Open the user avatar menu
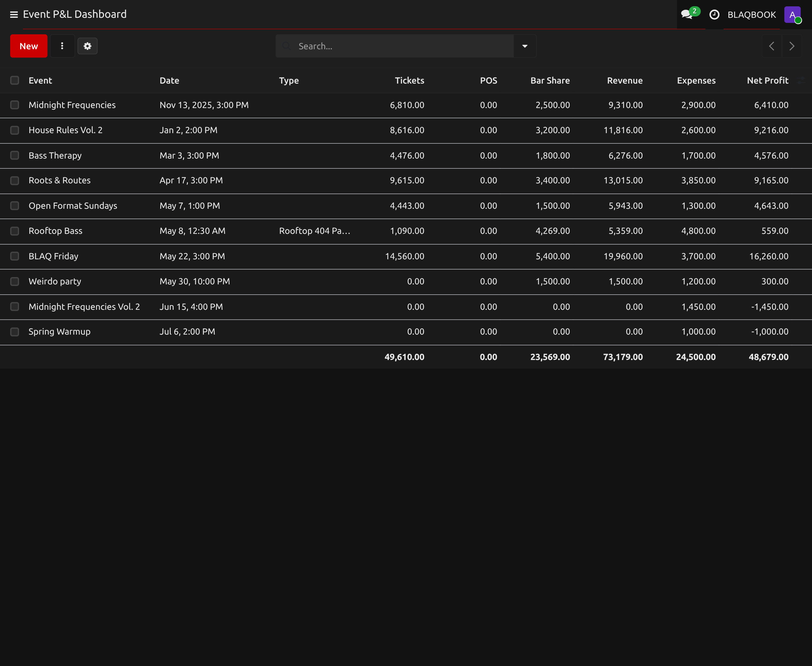The width and height of the screenshot is (812, 666). [x=792, y=15]
